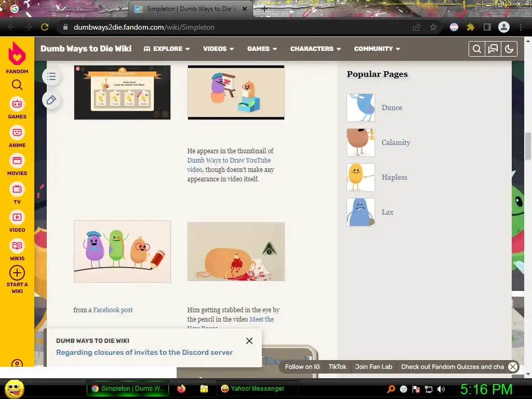Screen dimensions: 532x399
Task: Close the Simpleton browser tab
Action: (x=245, y=9)
